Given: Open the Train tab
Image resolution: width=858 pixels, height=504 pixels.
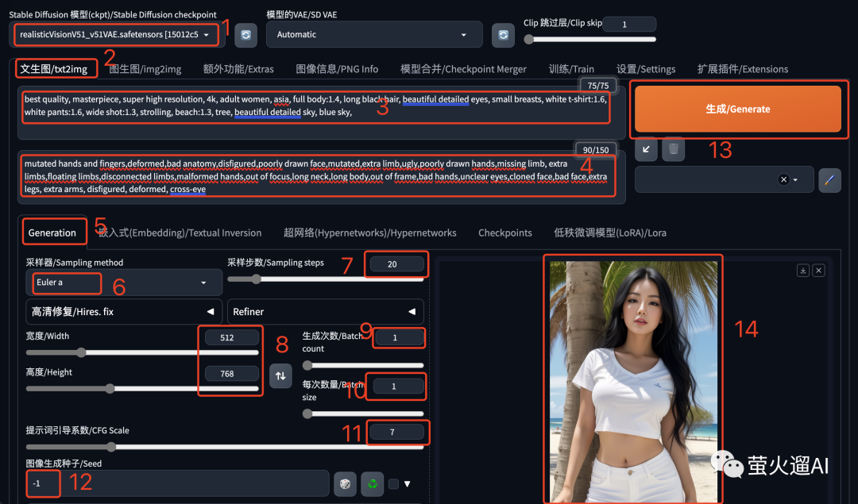Looking at the screenshot, I should 571,69.
